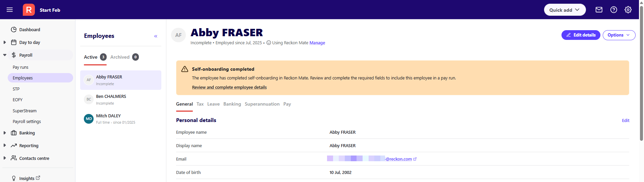Collapse the Payroll section arrow
Viewport: 644px width, 182px height.
[5, 55]
